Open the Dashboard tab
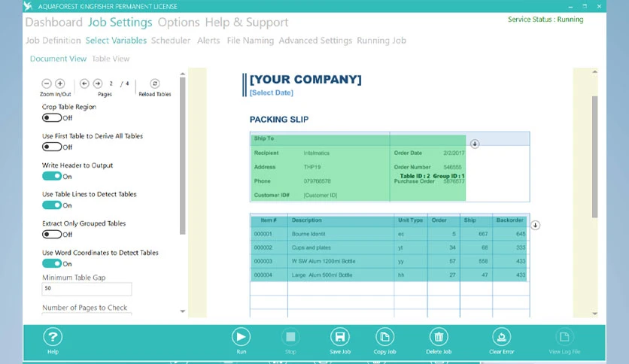629x364 pixels. point(53,23)
